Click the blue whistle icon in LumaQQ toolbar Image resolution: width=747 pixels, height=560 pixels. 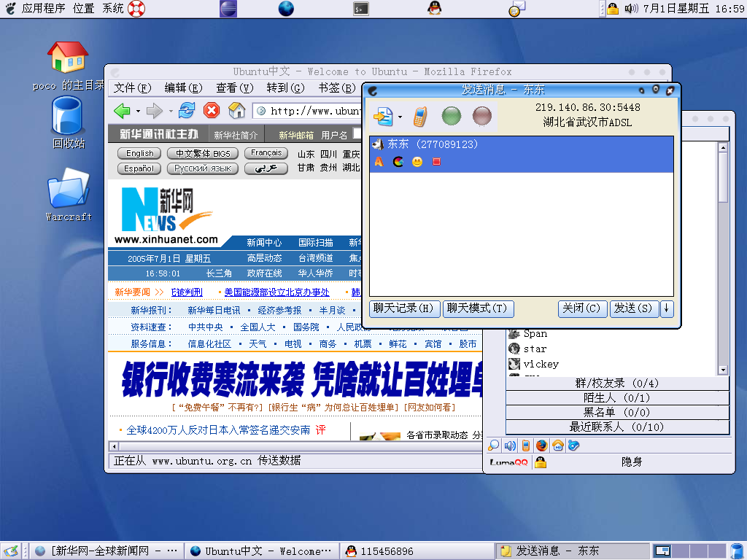point(573,446)
